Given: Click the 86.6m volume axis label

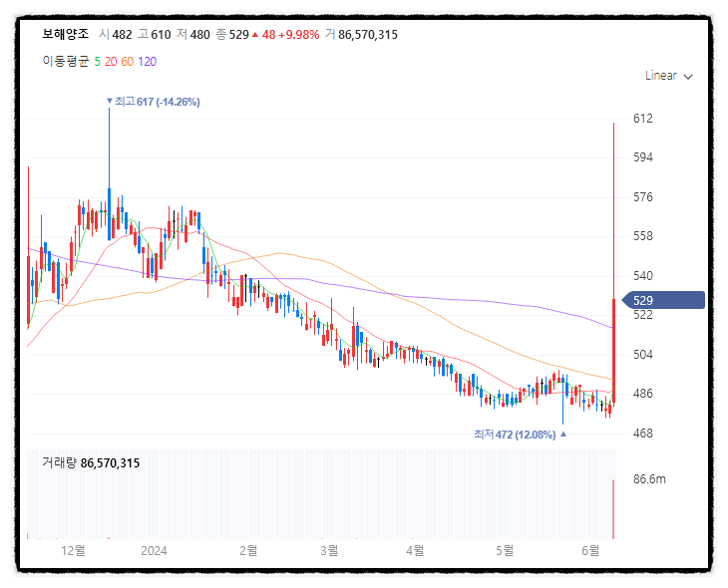Looking at the screenshot, I should click(x=649, y=479).
